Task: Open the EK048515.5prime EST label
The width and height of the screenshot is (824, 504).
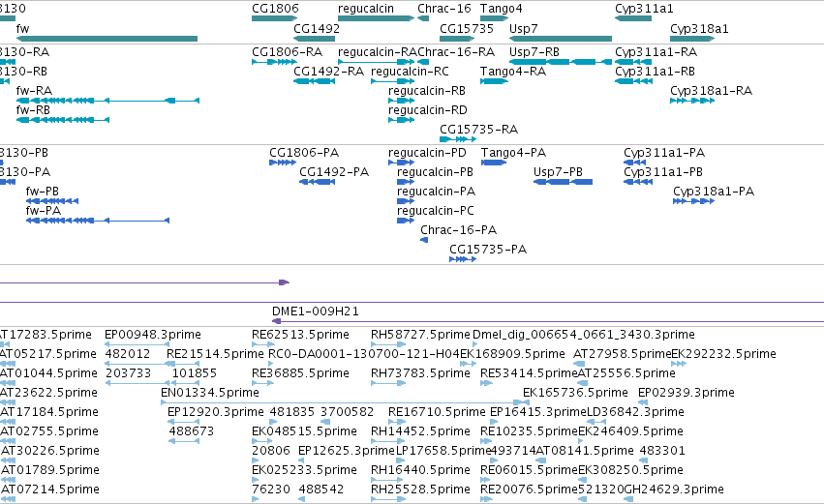Action: point(304,431)
